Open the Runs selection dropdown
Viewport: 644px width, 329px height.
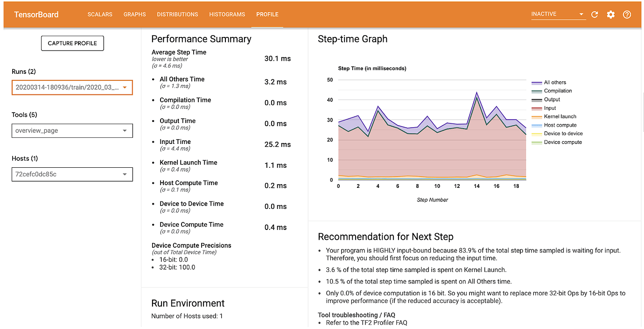tap(72, 87)
